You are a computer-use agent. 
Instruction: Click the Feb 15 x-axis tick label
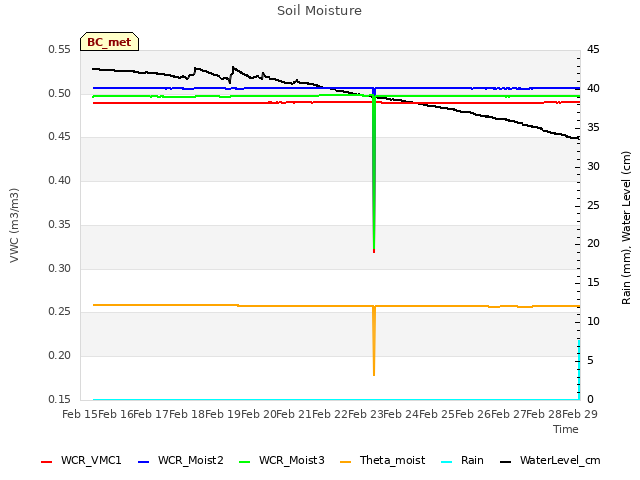[80, 414]
